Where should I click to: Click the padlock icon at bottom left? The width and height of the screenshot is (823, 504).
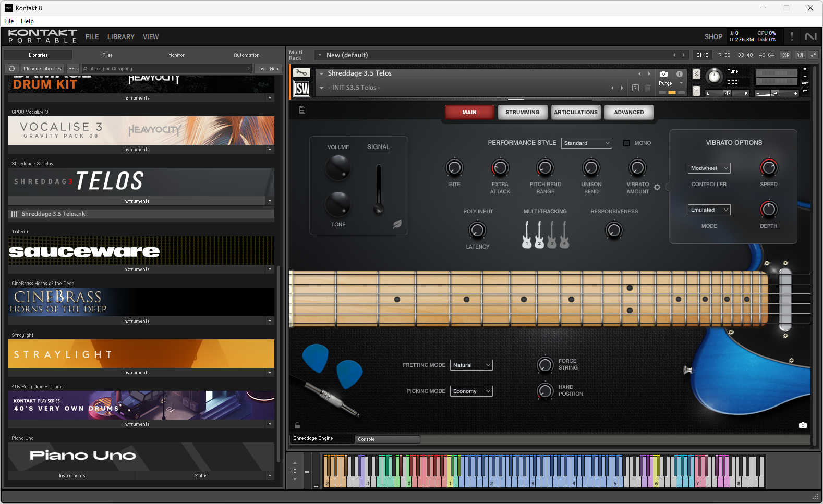point(297,425)
